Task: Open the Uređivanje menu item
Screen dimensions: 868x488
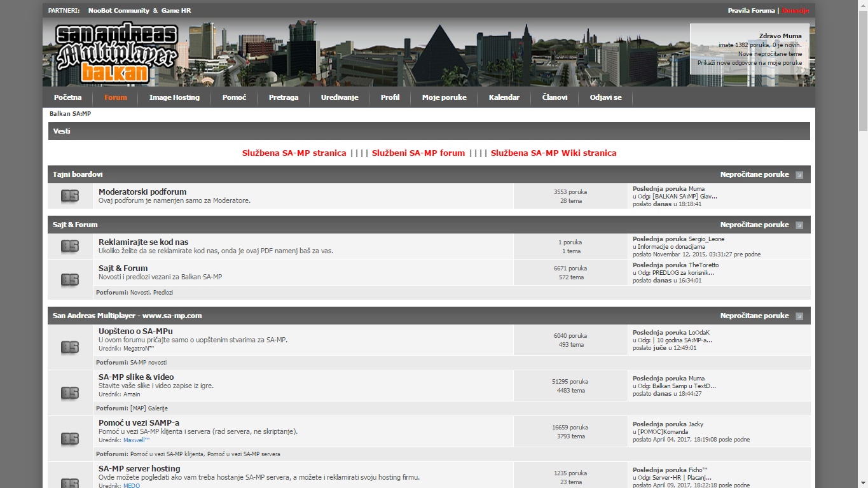Action: click(x=340, y=97)
